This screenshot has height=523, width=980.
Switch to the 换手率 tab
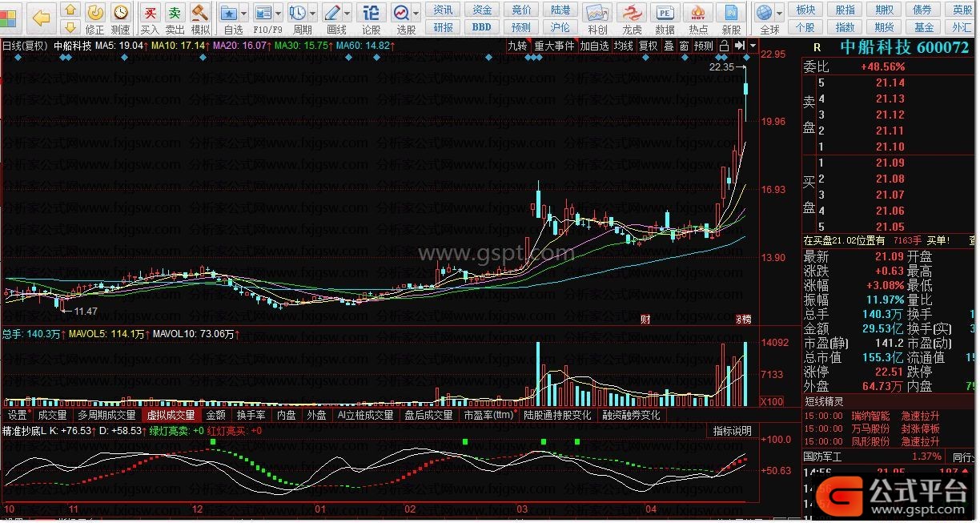pos(251,415)
